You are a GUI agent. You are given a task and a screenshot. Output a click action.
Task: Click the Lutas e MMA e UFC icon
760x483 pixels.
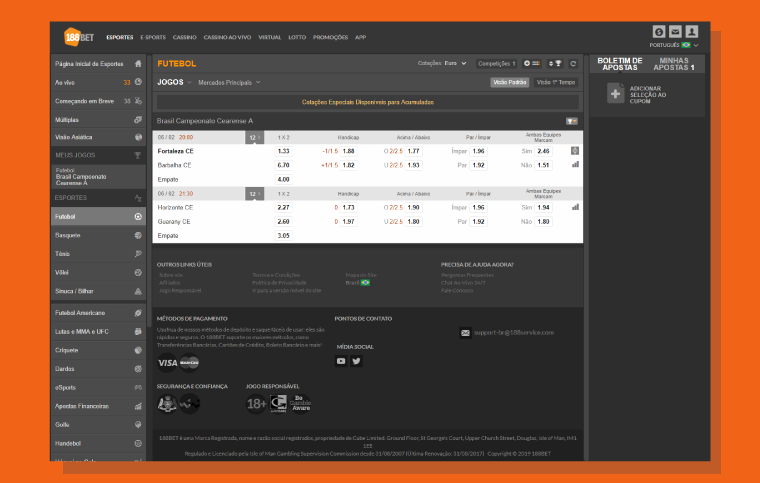pyautogui.click(x=138, y=332)
